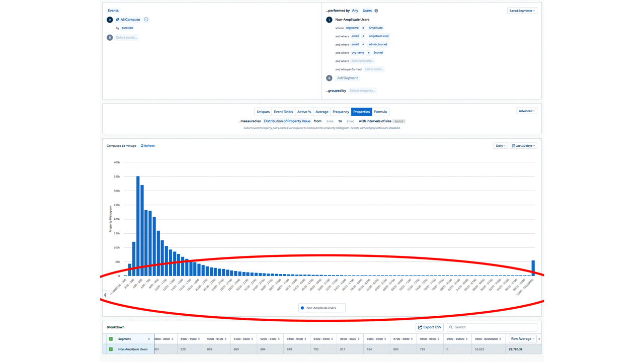
Task: Open the Daily interval dropdown
Action: [500, 146]
